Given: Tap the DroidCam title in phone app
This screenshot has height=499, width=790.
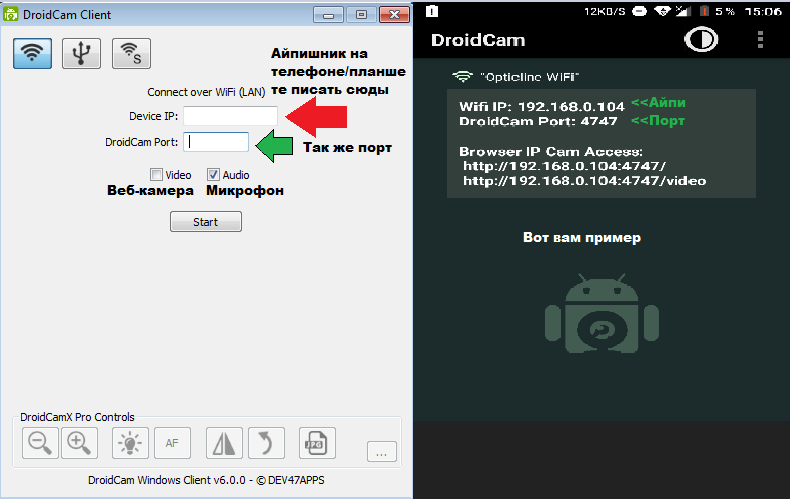Looking at the screenshot, I should tap(478, 40).
